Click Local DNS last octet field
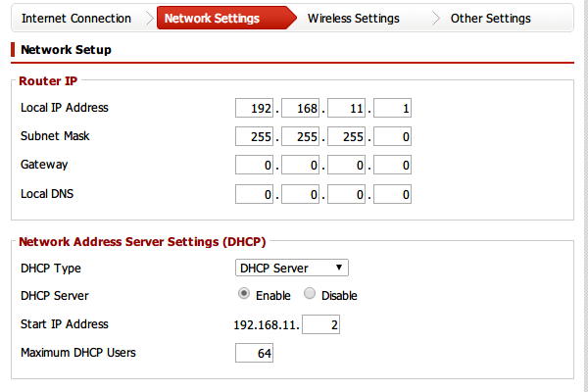The height and width of the screenshot is (392, 588). point(392,195)
